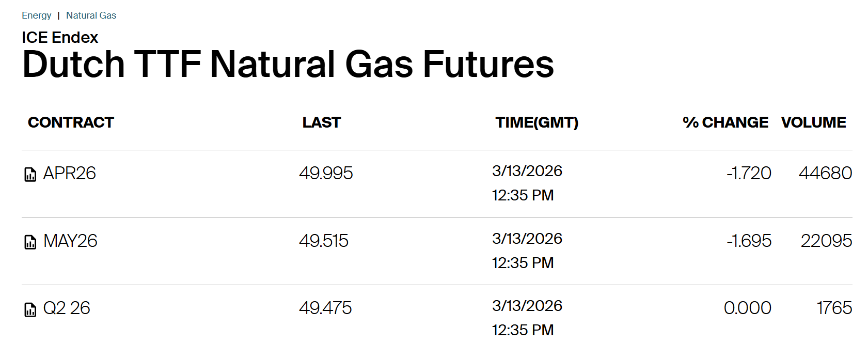Screen dimensions: 868x343
Task: Click Q2 26 last price 49.475
Action: point(325,308)
